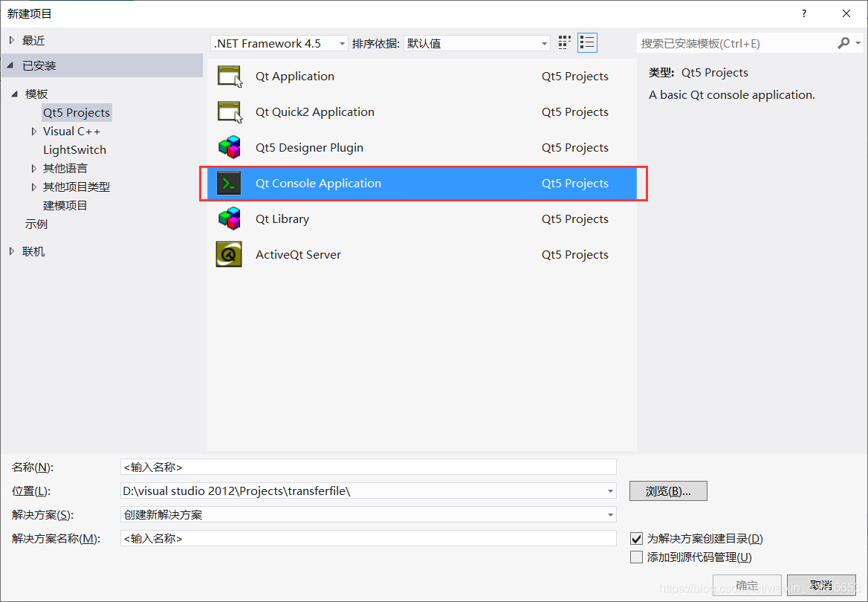Viewport: 868px width, 602px height.
Task: Collapse the 模板 (Templates) tree node
Action: 15,94
